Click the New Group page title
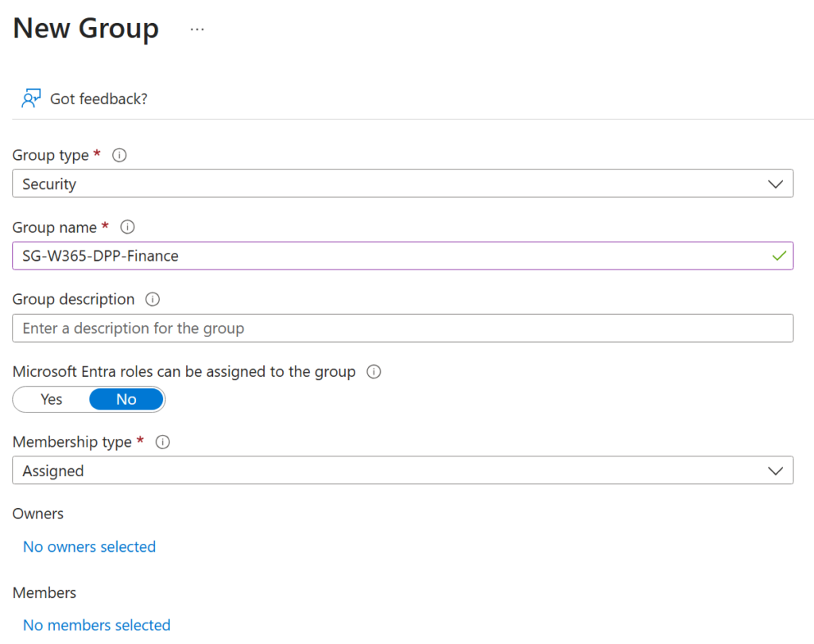Image resolution: width=814 pixels, height=644 pixels. (86, 29)
